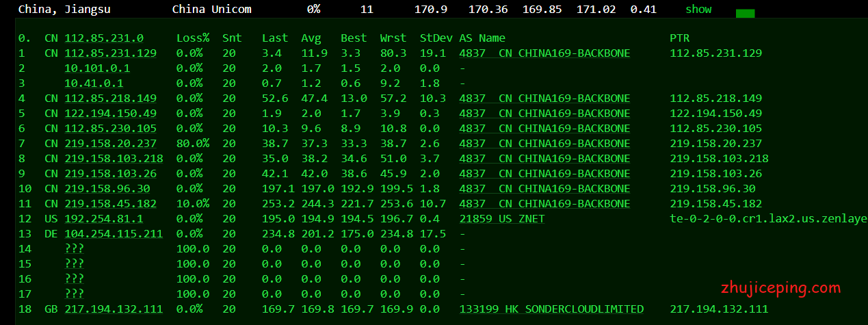
Task: Select the 80.0% loss value in hop 7
Action: (x=193, y=144)
